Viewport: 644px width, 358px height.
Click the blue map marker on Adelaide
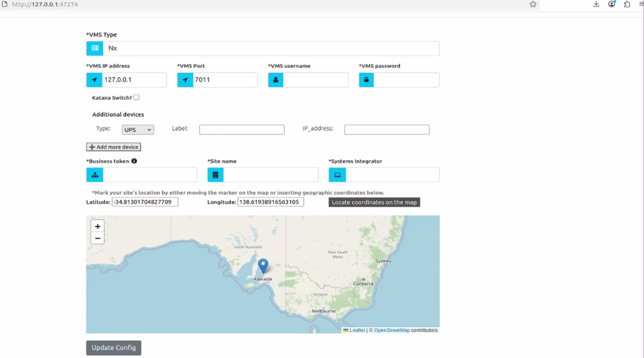[x=263, y=266]
